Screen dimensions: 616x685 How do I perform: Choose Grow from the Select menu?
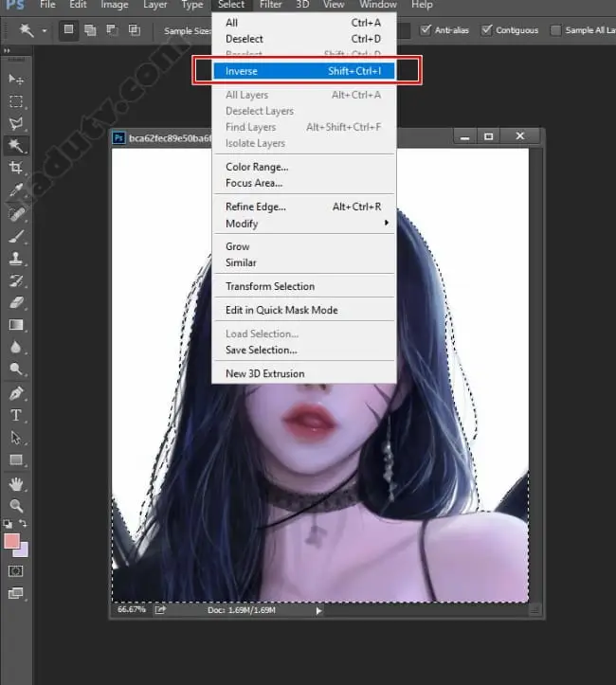point(304,246)
